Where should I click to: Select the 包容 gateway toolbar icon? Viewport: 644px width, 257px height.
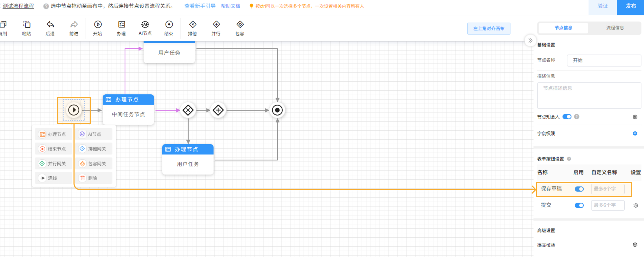pyautogui.click(x=240, y=25)
